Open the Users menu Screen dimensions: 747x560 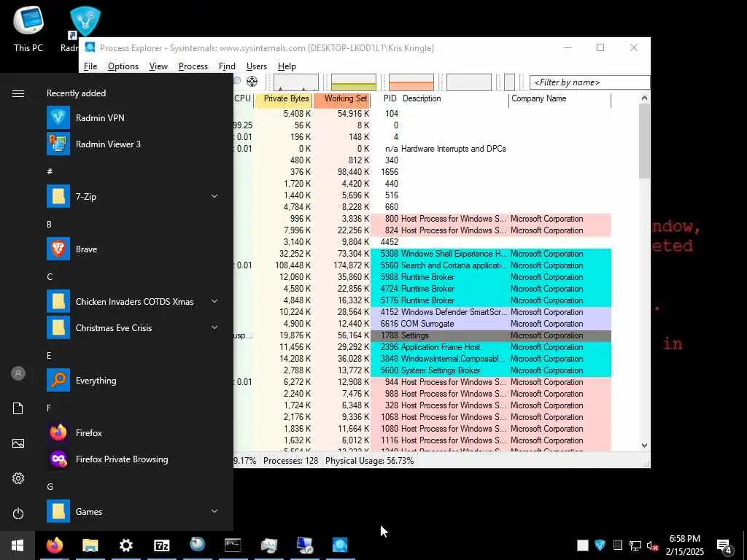(x=256, y=66)
